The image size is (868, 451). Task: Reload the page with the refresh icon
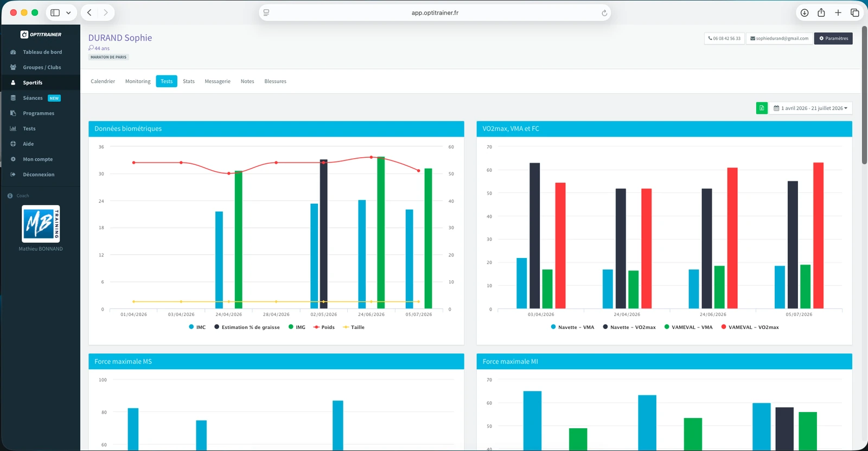pyautogui.click(x=604, y=13)
